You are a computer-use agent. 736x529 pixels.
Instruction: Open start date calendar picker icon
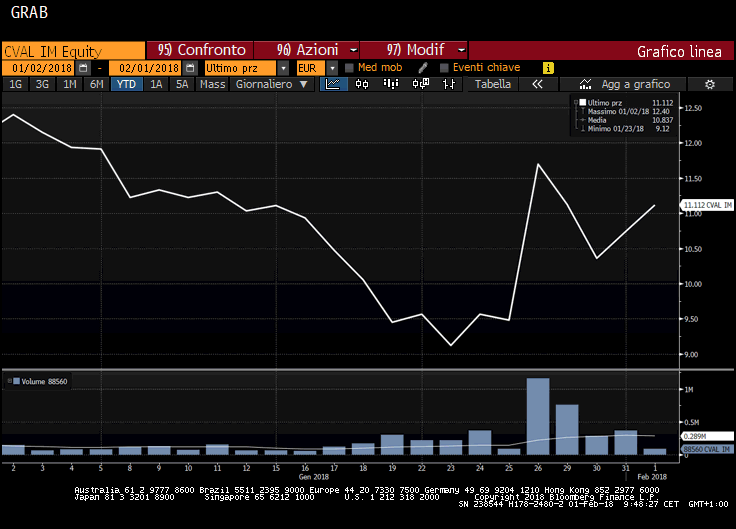[83, 67]
